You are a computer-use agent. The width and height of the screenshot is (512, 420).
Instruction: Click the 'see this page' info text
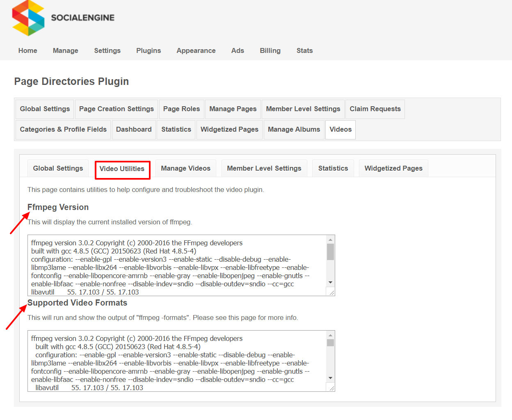click(x=245, y=317)
